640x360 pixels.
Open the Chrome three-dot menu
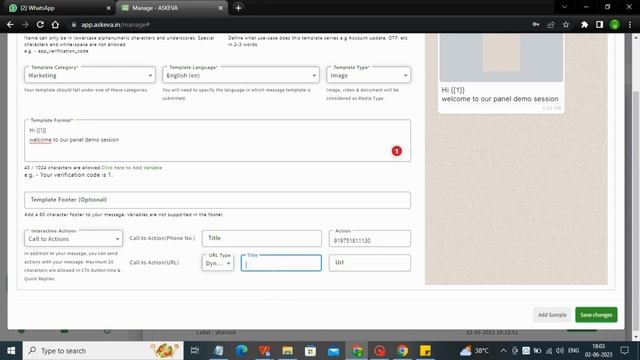click(x=630, y=24)
